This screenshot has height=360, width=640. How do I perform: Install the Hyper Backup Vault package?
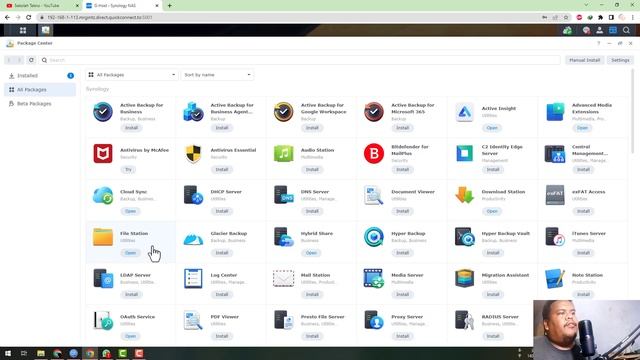click(x=493, y=253)
